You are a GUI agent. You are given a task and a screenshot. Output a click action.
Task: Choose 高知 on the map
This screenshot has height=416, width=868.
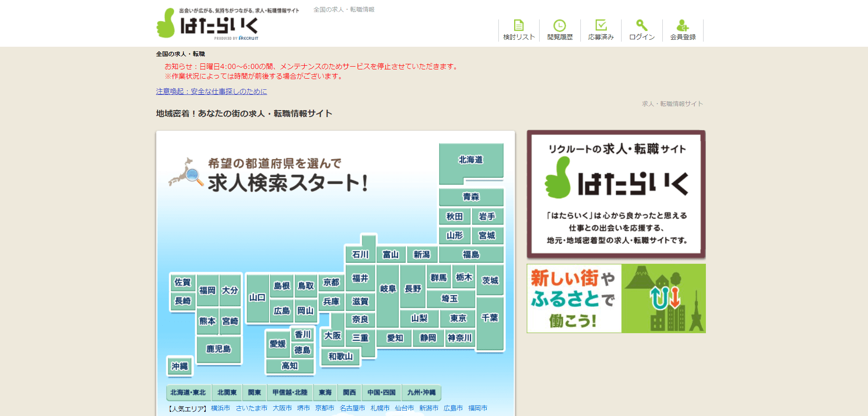290,366
